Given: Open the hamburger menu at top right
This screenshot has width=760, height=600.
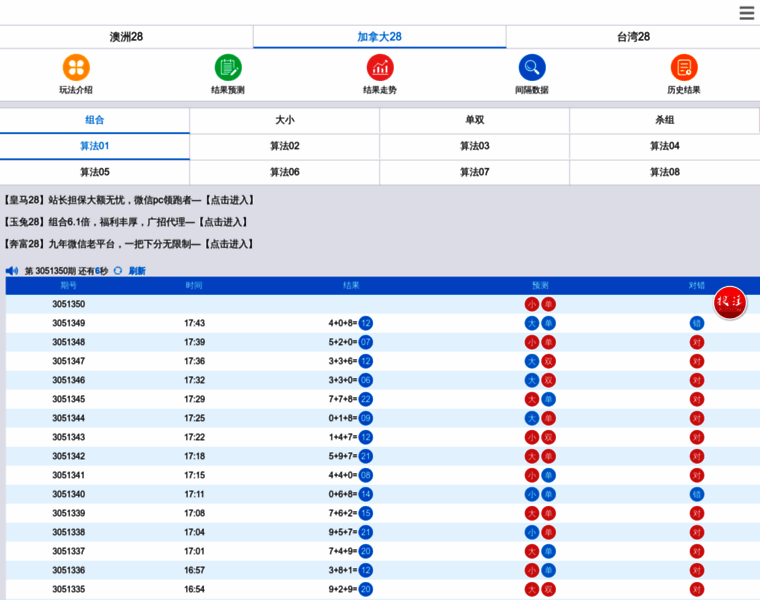Looking at the screenshot, I should coord(746,13).
